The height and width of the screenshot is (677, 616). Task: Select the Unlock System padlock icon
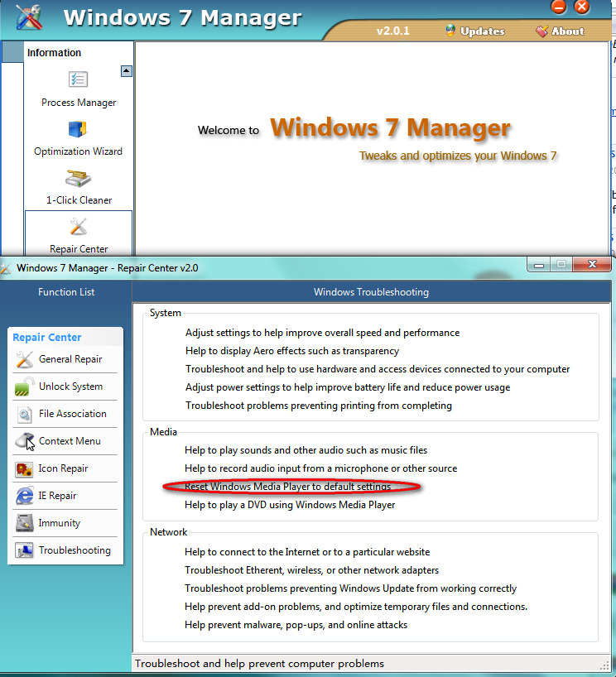[24, 387]
